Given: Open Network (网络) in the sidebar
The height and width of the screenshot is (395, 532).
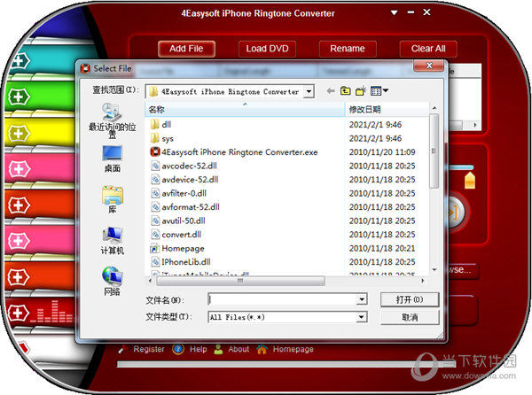Looking at the screenshot, I should tap(113, 281).
